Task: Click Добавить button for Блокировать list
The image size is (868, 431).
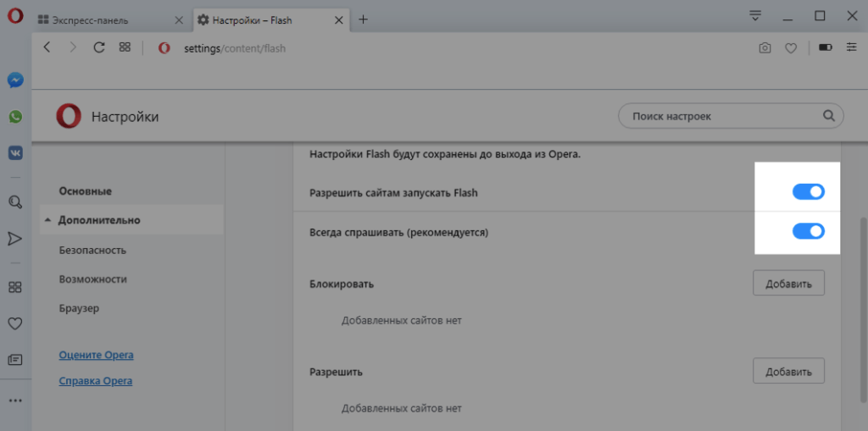Action: tap(788, 284)
